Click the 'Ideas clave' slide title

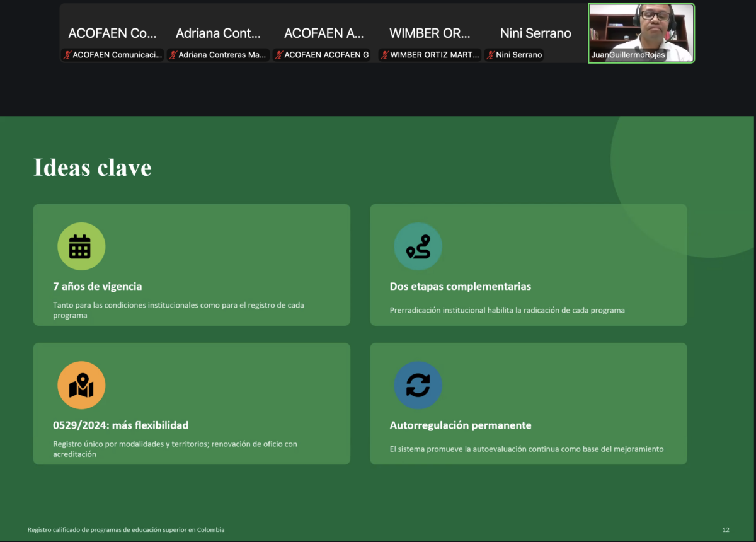(x=92, y=168)
